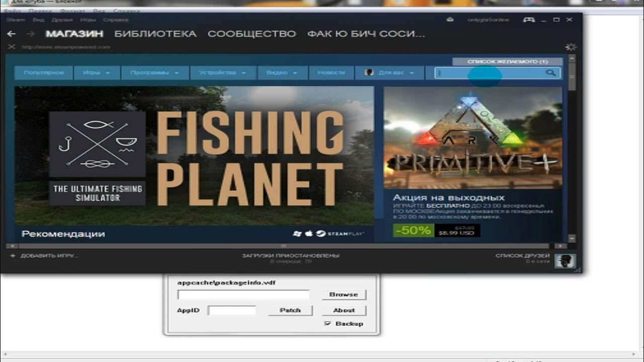Open the Вид menu in Steam
Viewport: 644px width, 362px height.
tap(38, 20)
